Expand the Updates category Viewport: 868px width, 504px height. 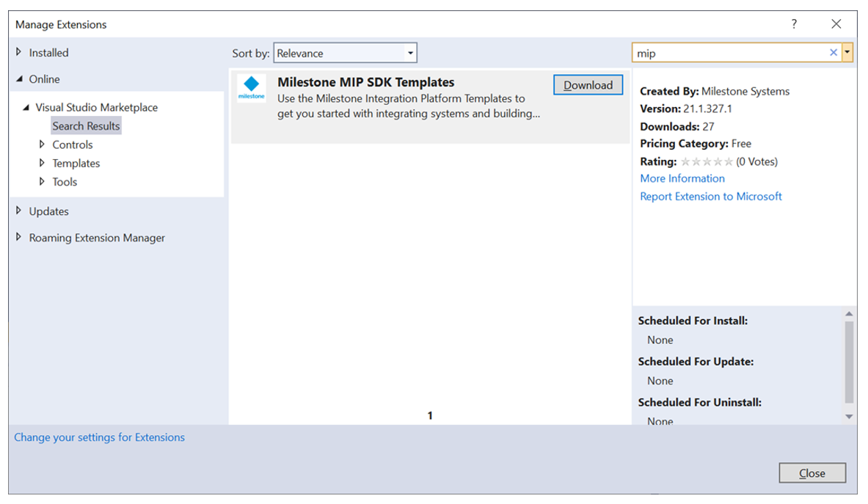pos(19,211)
